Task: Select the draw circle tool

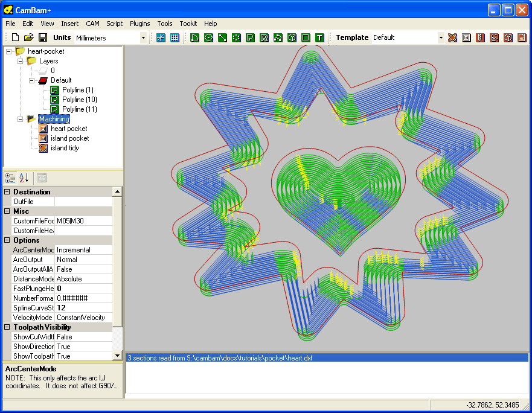Action: pos(208,37)
